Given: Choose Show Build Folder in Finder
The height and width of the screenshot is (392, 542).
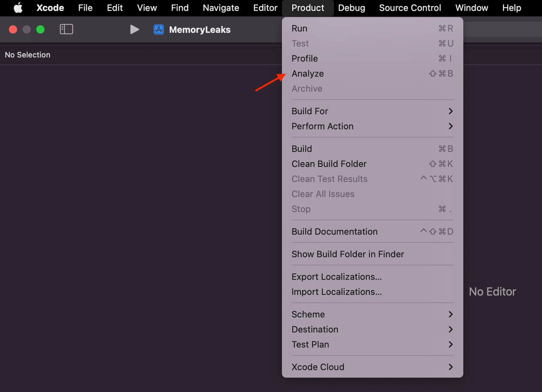Looking at the screenshot, I should [347, 254].
